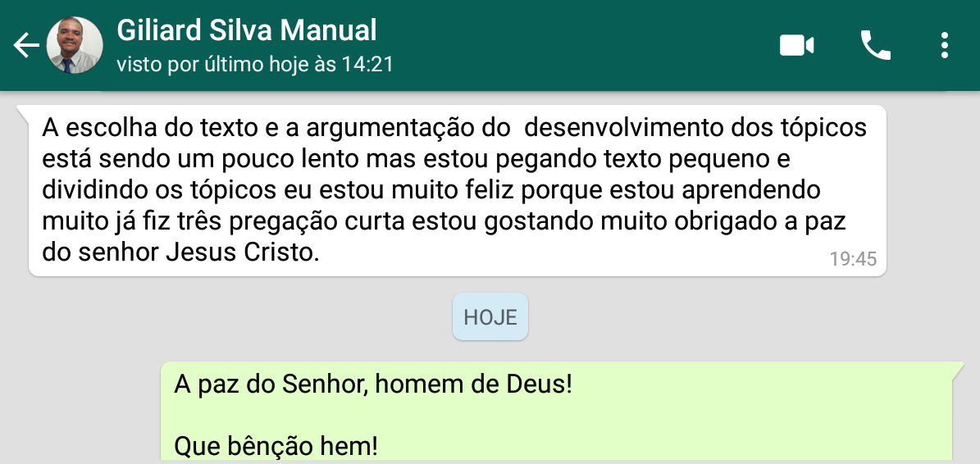Tap the pointed tail of the green bubble
This screenshot has width=980, height=464.
958,368
